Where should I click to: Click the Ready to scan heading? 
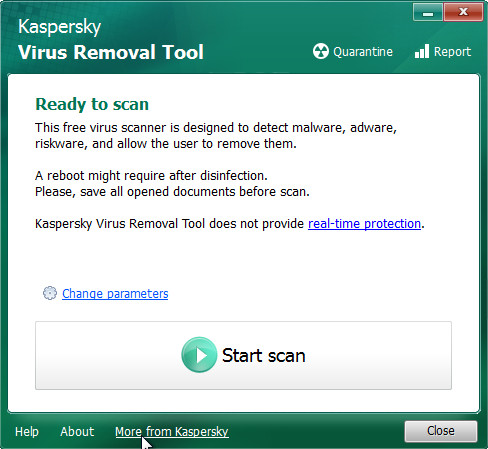[92, 104]
